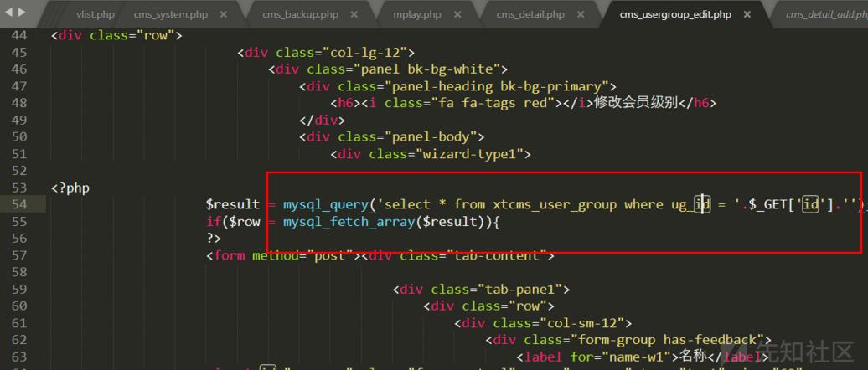Switch to the cms_detail.php tab

(531, 15)
